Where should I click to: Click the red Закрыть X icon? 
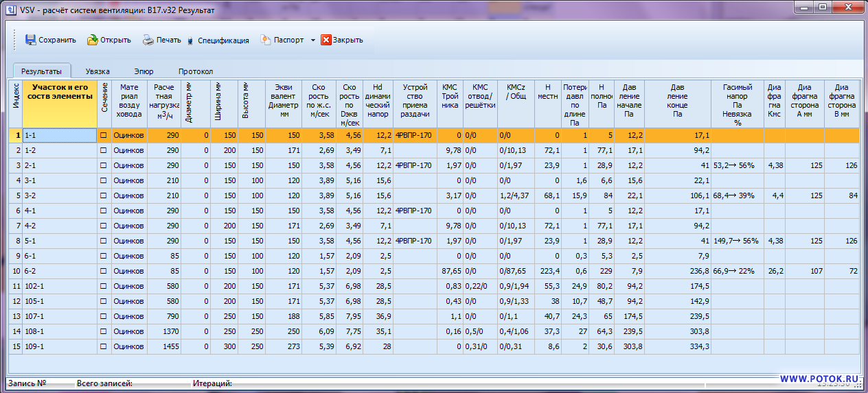click(326, 40)
